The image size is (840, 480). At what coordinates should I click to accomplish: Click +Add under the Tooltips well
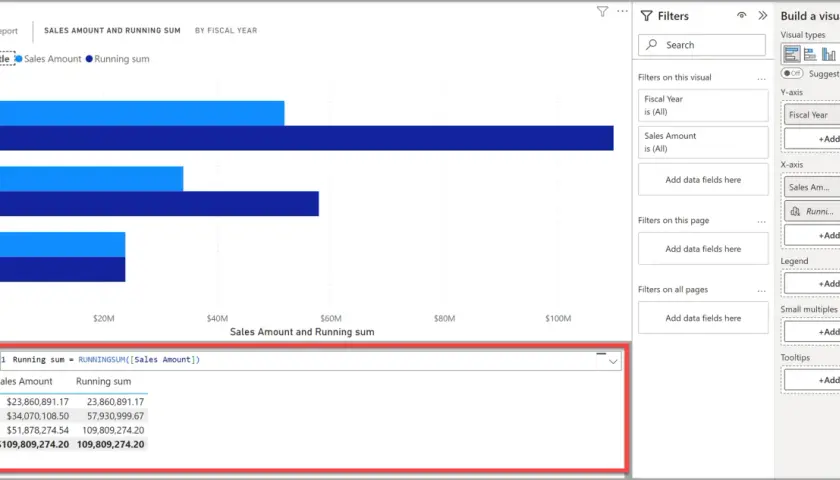(812, 380)
